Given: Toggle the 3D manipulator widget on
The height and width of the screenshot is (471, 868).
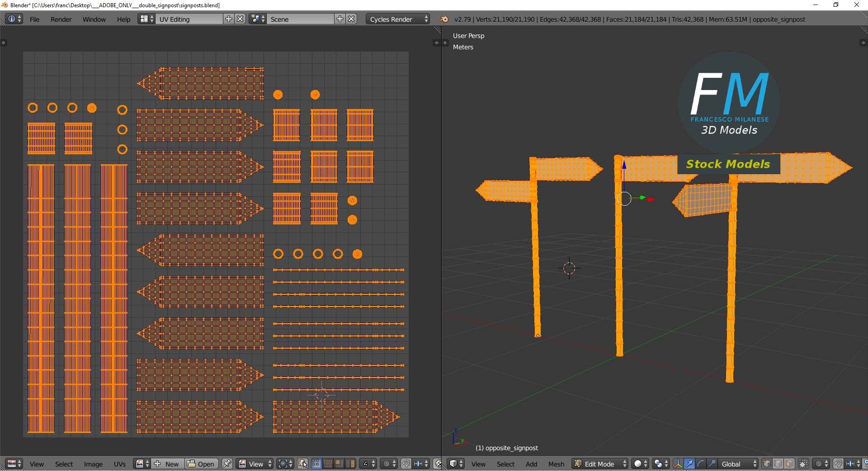Looking at the screenshot, I should [678, 464].
